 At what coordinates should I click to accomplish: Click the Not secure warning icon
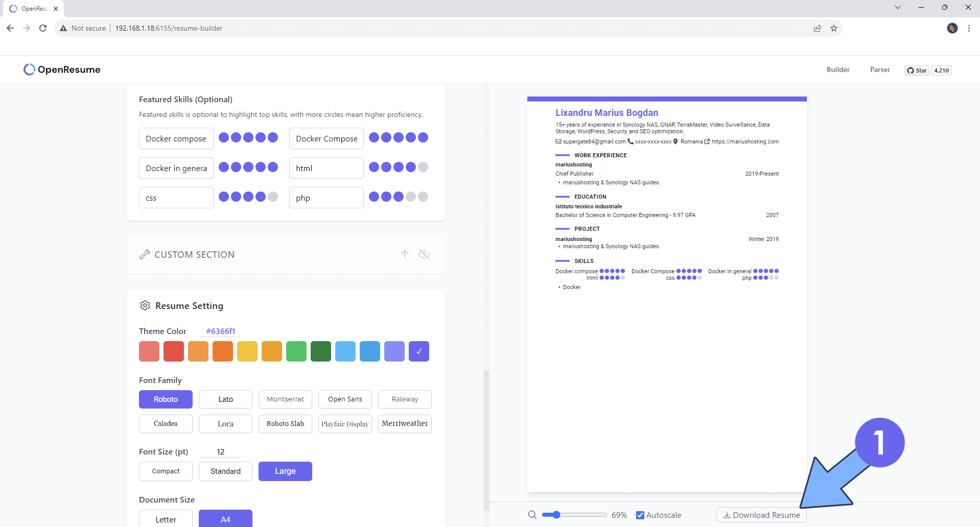pyautogui.click(x=63, y=28)
